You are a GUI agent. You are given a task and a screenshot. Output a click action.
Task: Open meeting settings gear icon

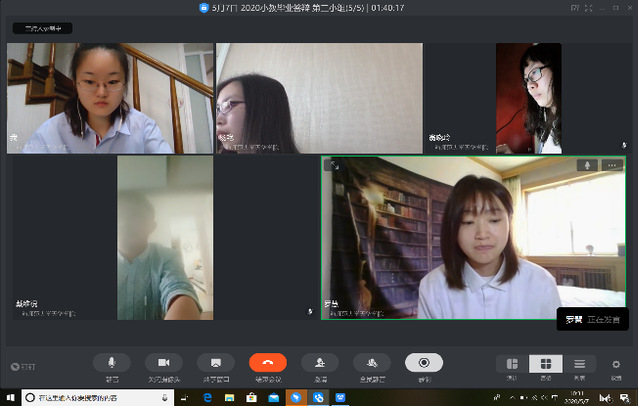tap(617, 364)
